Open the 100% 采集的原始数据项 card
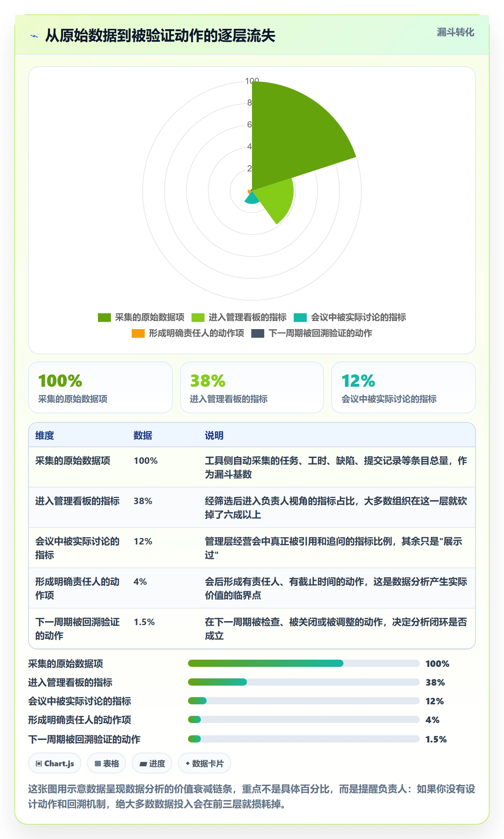The height and width of the screenshot is (839, 504). [x=100, y=387]
